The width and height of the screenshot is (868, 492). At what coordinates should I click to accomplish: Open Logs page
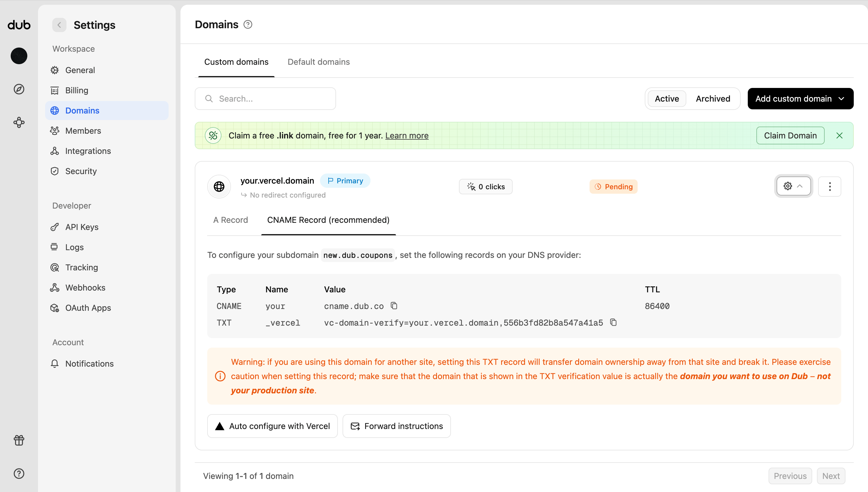point(107,247)
